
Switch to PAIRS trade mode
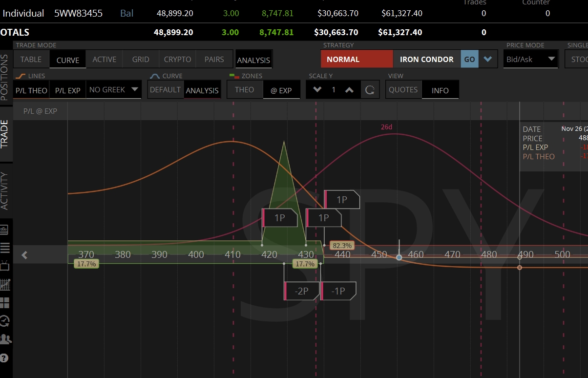point(214,59)
